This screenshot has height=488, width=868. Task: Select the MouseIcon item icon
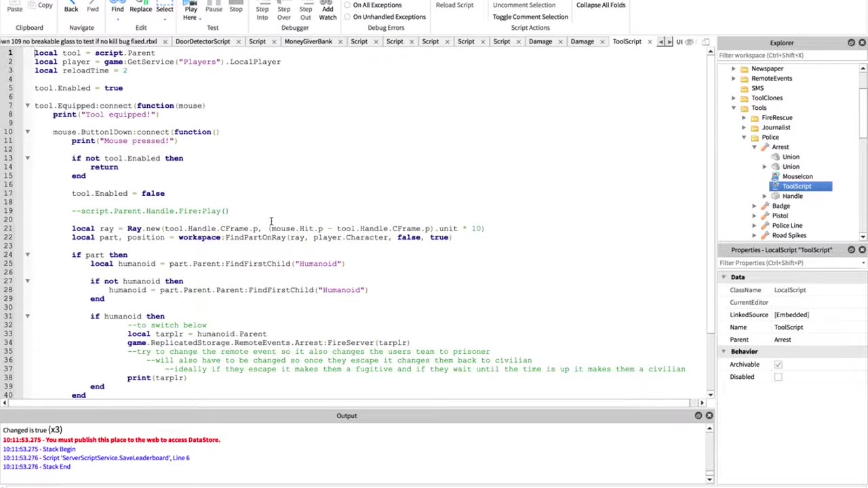[x=775, y=177]
